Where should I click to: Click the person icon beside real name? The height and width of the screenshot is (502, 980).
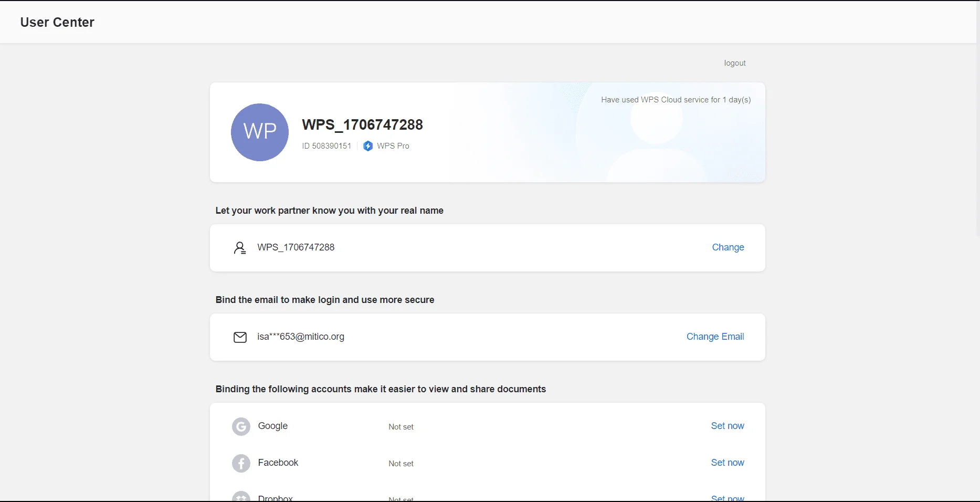240,248
